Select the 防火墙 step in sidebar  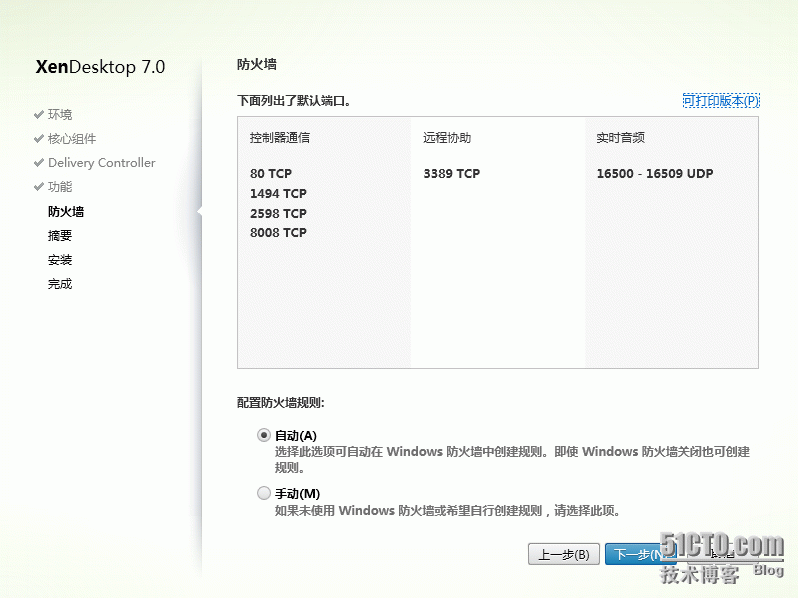pos(66,211)
